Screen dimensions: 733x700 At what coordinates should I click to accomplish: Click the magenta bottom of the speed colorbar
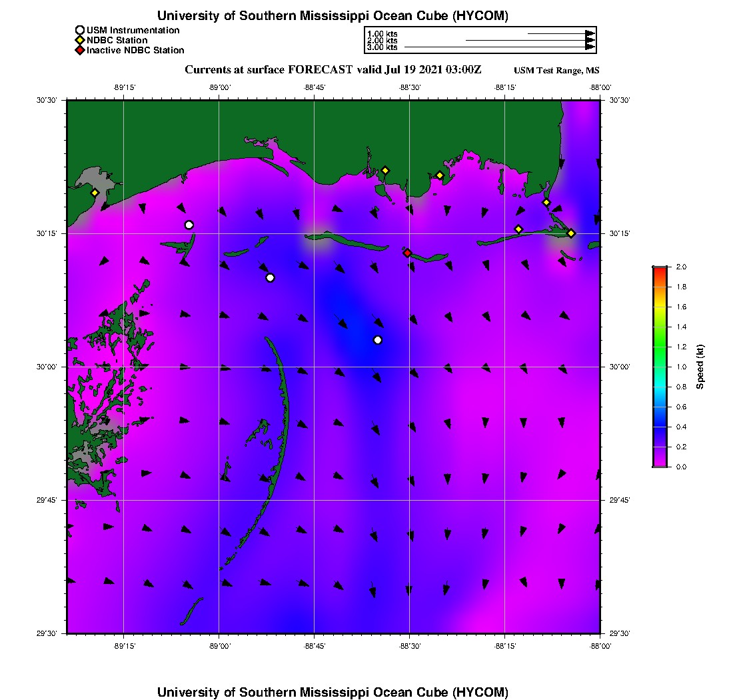[x=660, y=464]
